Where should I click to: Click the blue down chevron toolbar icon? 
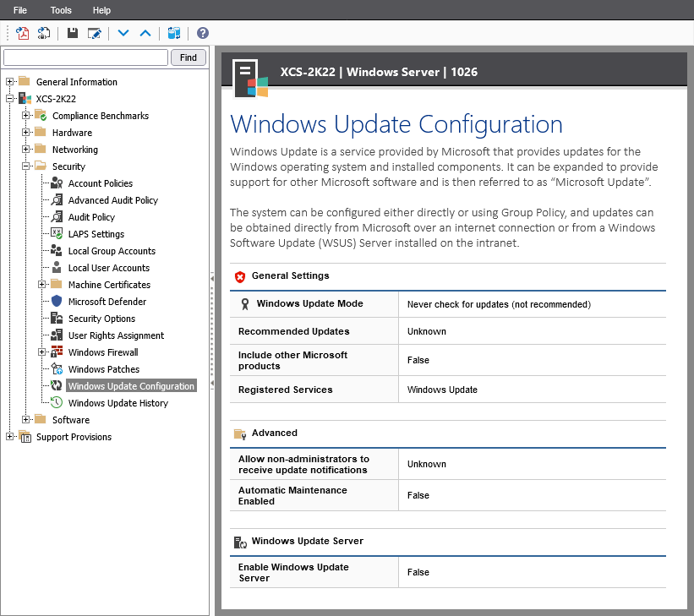(x=123, y=33)
